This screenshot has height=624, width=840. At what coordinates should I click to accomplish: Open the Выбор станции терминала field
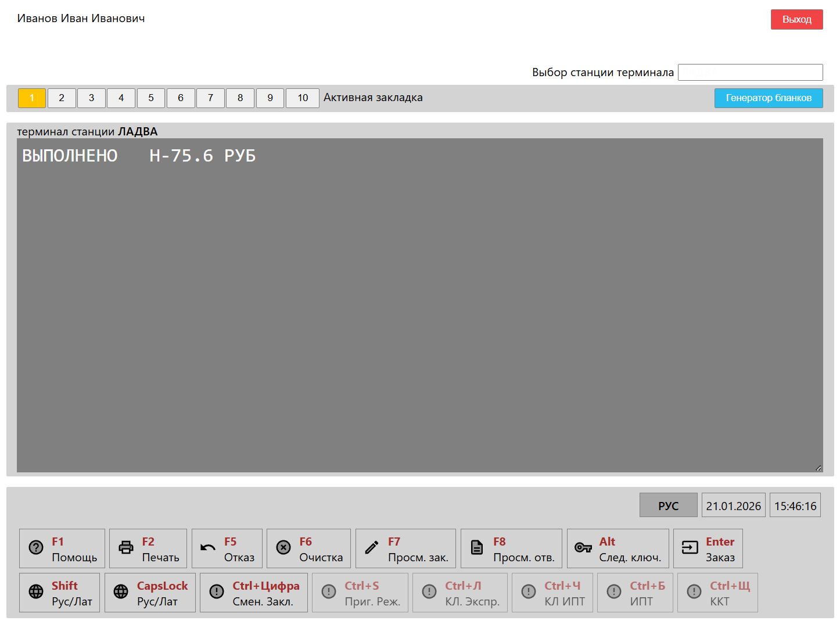(x=750, y=73)
